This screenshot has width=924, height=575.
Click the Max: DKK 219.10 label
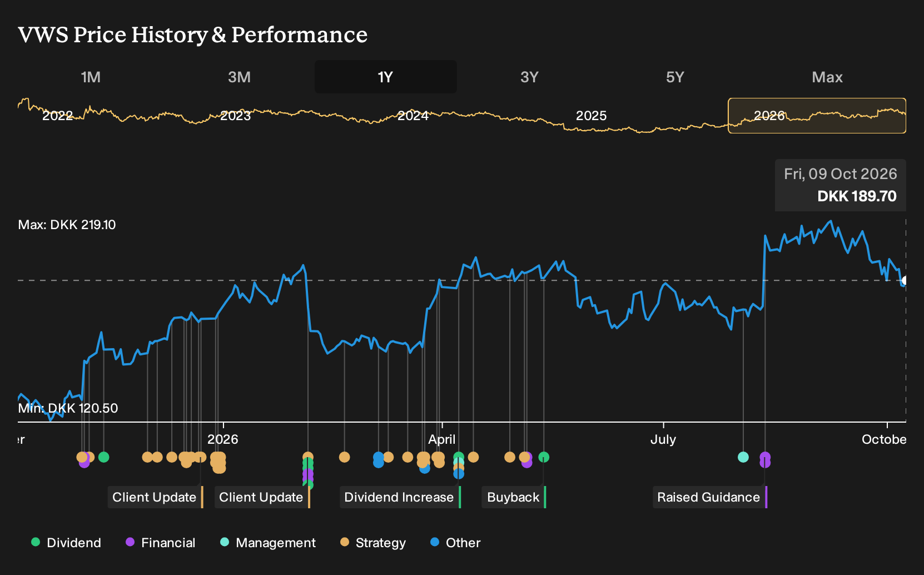(x=67, y=225)
